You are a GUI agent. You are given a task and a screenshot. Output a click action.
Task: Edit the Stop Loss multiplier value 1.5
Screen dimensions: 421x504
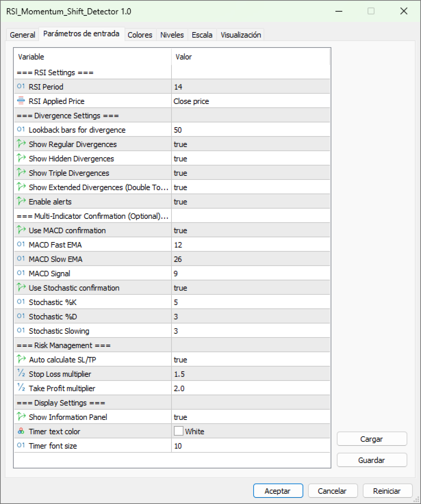click(251, 374)
